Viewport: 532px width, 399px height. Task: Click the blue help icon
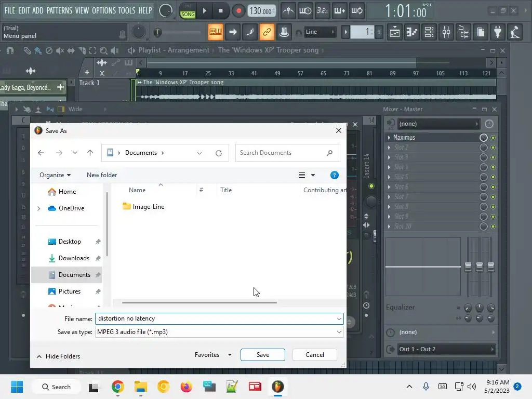pos(334,175)
